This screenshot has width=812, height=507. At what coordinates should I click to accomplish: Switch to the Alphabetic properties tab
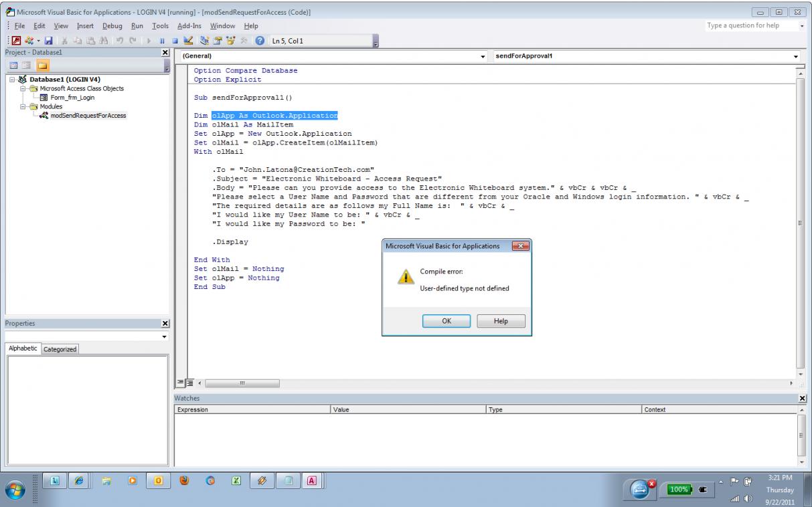[23, 348]
